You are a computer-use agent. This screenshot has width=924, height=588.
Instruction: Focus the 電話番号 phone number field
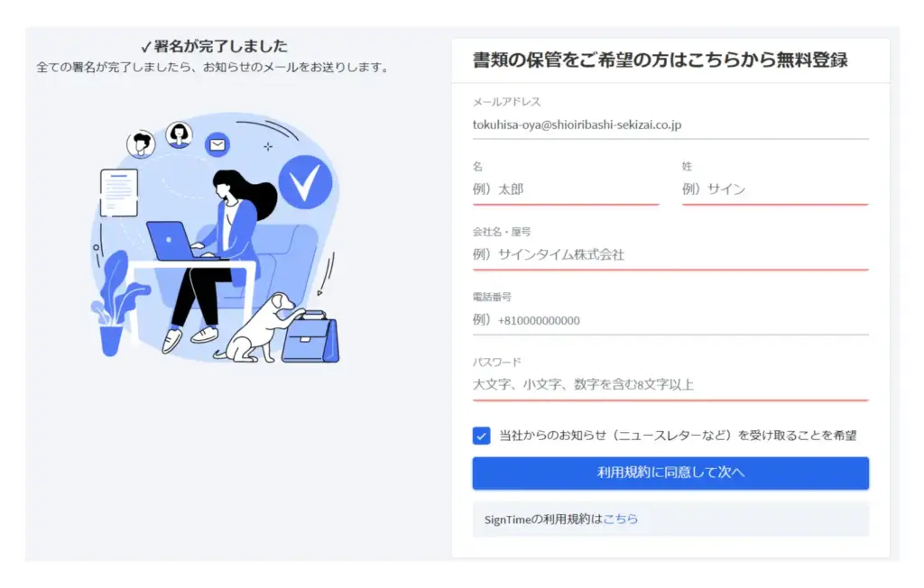tap(670, 320)
